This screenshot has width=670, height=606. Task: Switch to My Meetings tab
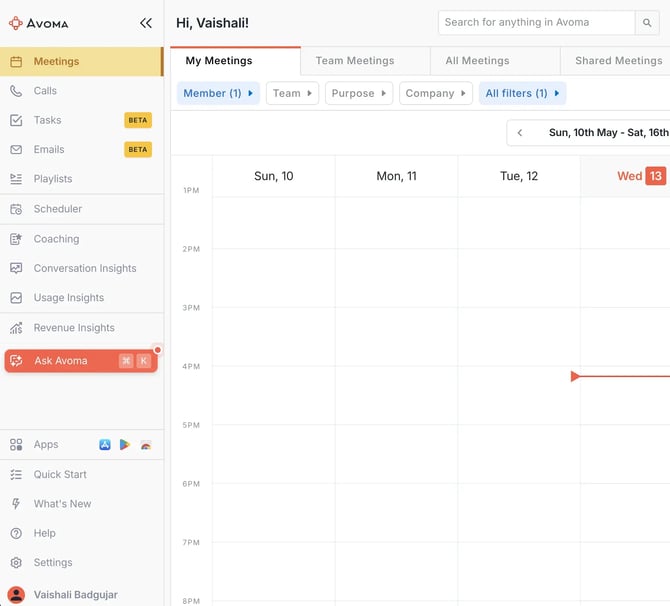(235, 61)
